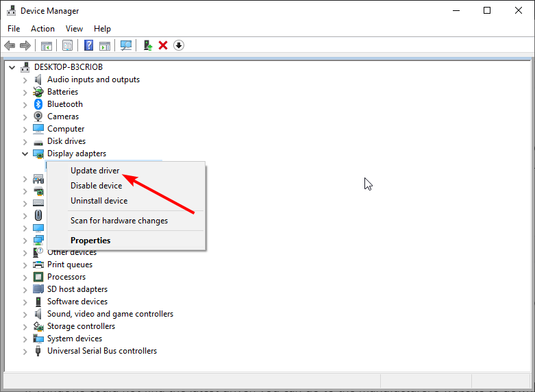Click the Device Manager title bar icon
Screen dimensions: 535x392
(11, 10)
